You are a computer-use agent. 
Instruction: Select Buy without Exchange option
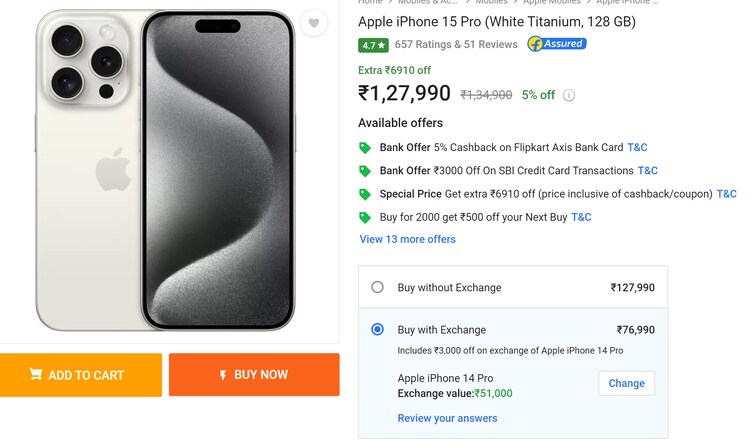[x=377, y=287]
